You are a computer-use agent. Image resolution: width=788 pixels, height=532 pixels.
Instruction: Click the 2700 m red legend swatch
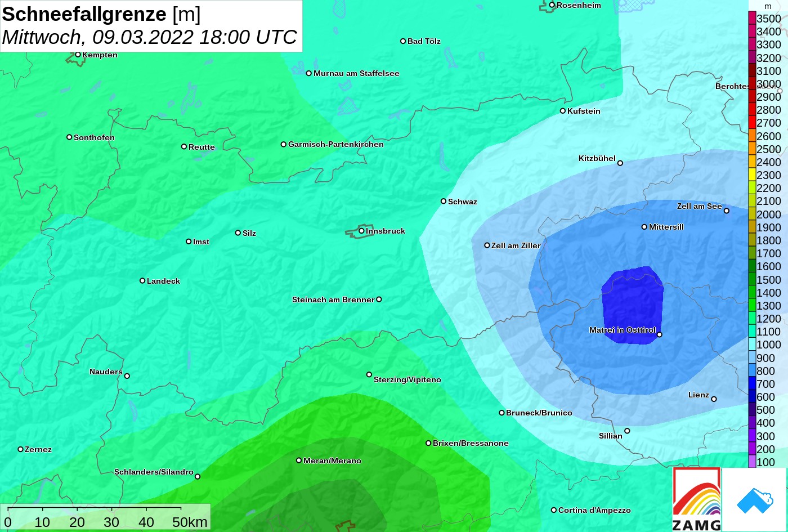pos(752,123)
